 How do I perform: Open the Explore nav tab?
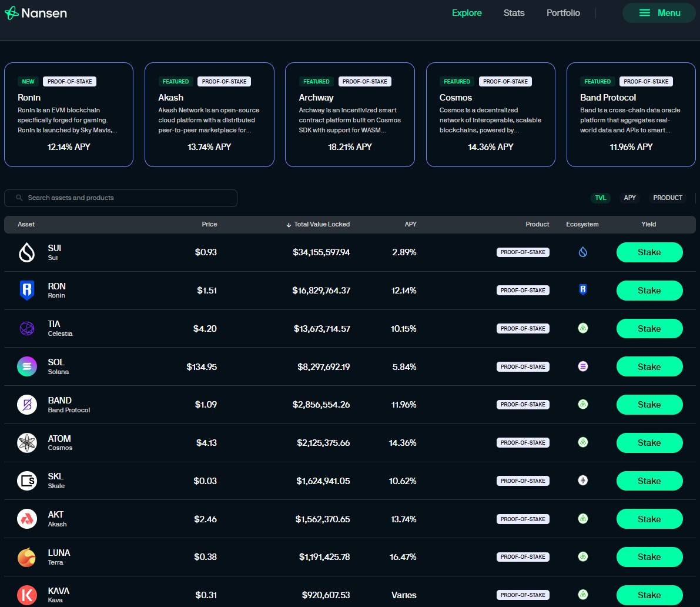click(467, 13)
